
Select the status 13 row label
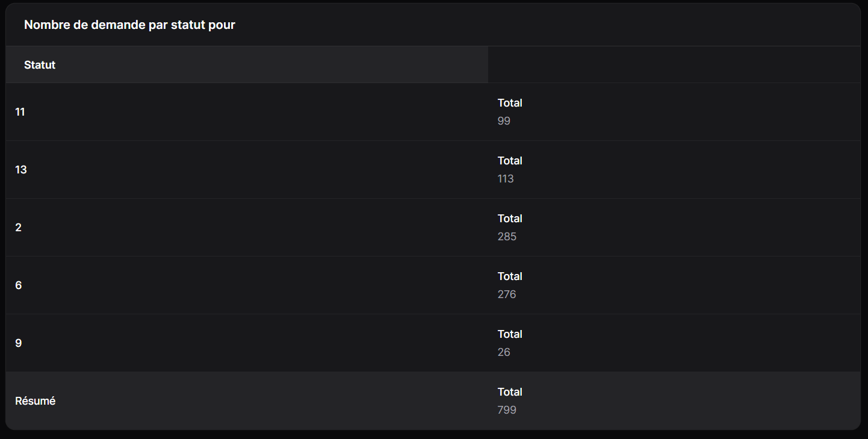click(x=21, y=169)
